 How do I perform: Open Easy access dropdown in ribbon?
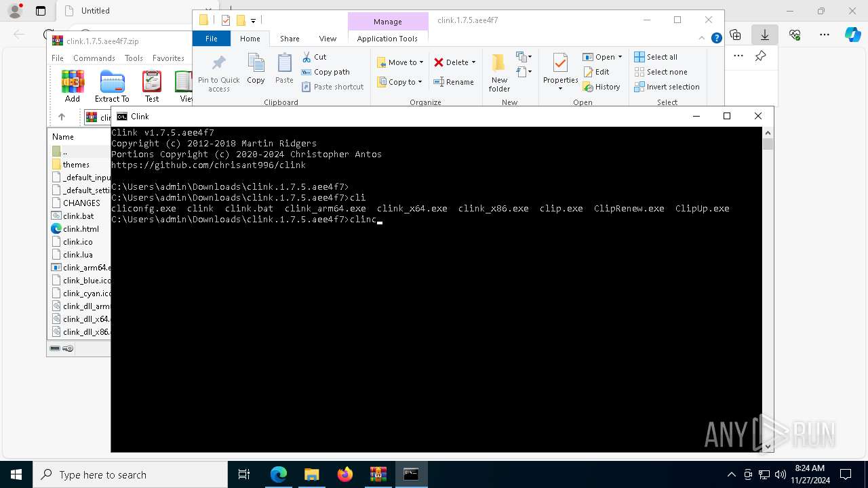(524, 71)
